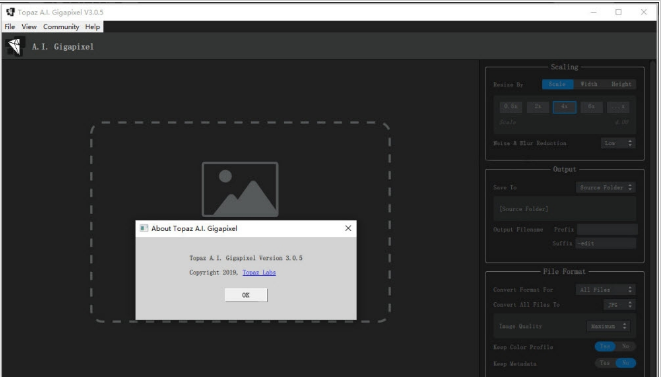This screenshot has width=666, height=377.
Task: Click the Topaz icon in title bar
Action: 10,12
